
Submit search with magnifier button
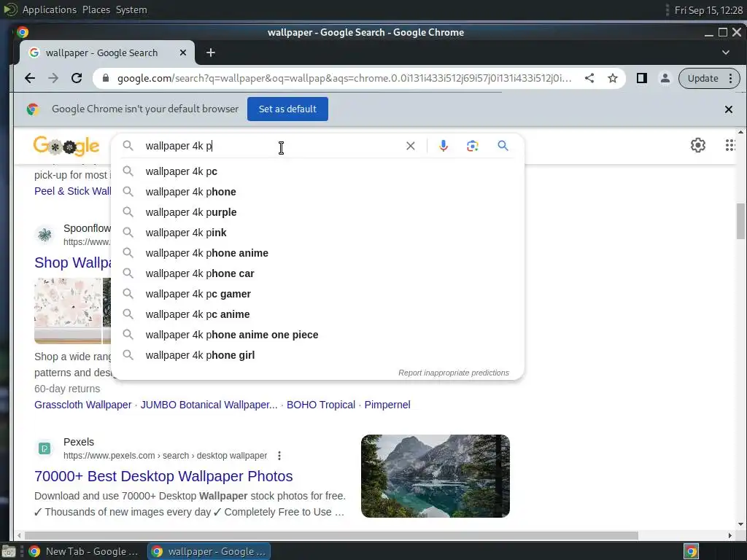click(x=503, y=146)
